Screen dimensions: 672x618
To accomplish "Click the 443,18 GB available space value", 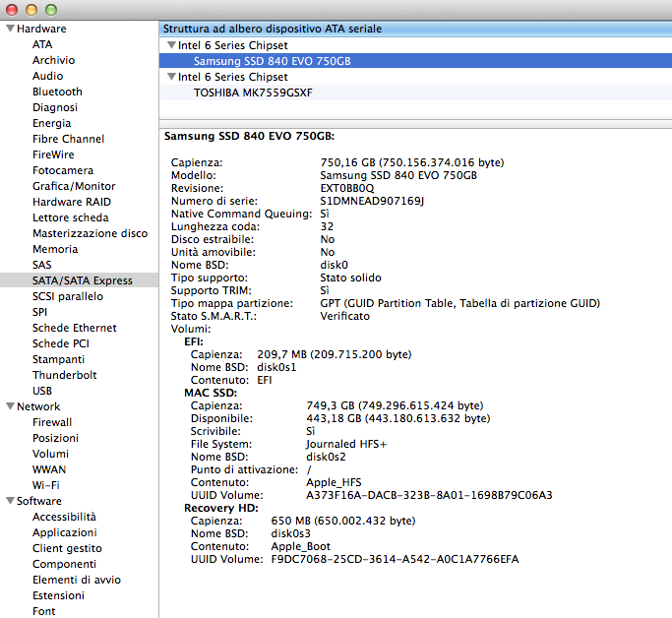I will pos(398,418).
